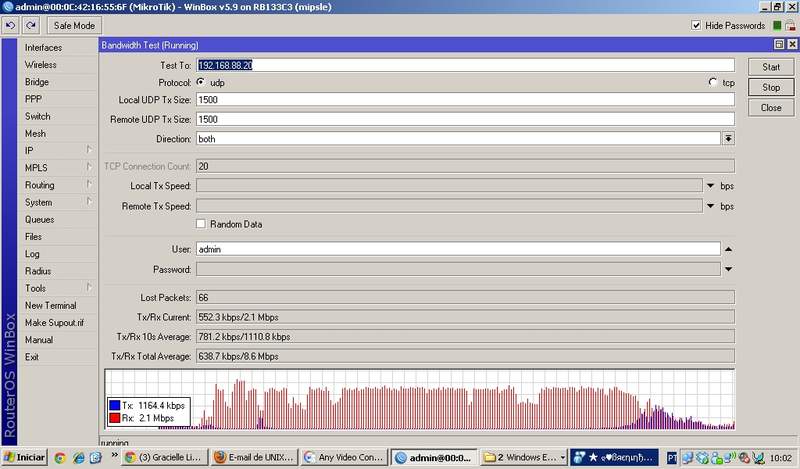The height and width of the screenshot is (469, 800).
Task: Expand the Password field down arrow
Action: [728, 269]
